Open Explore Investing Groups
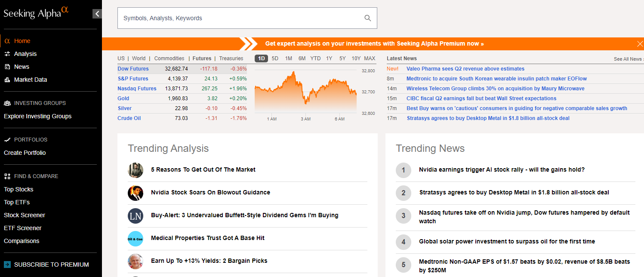 click(x=38, y=116)
